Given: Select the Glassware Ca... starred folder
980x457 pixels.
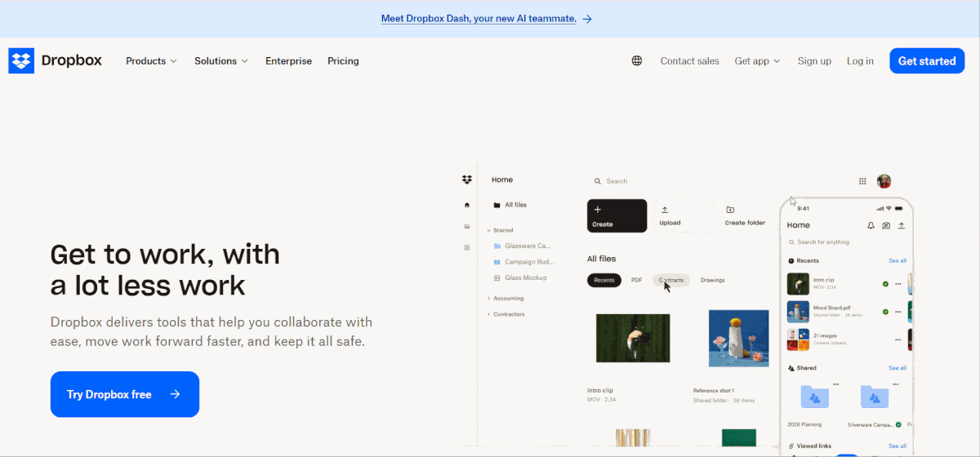Looking at the screenshot, I should (523, 246).
